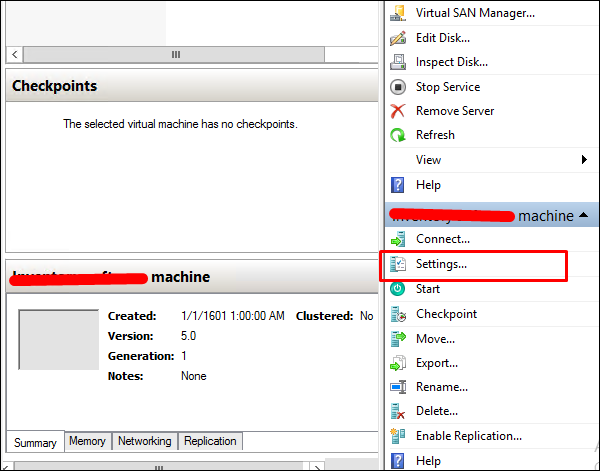
Task: Switch to the Memory tab
Action: (x=87, y=441)
